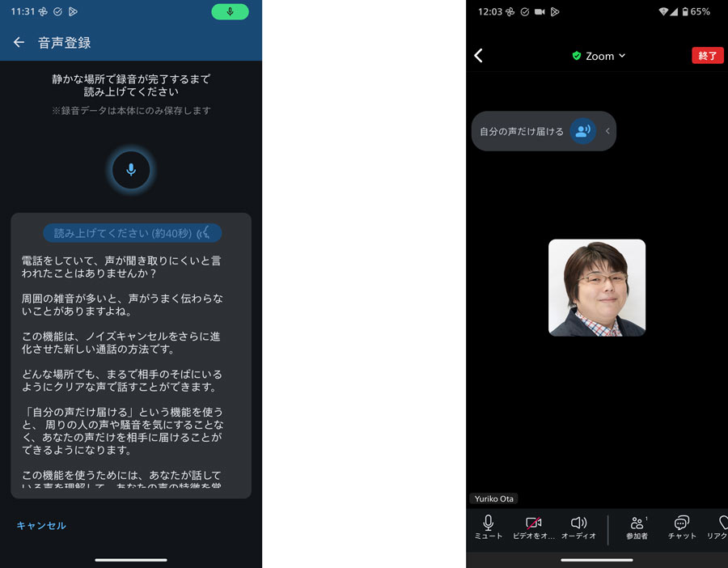Select Yuriko Ota's profile photo
728x568 pixels.
(597, 287)
